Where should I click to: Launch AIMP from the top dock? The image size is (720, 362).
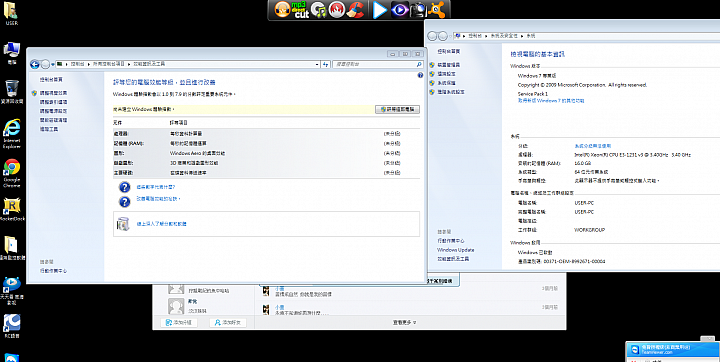282,9
